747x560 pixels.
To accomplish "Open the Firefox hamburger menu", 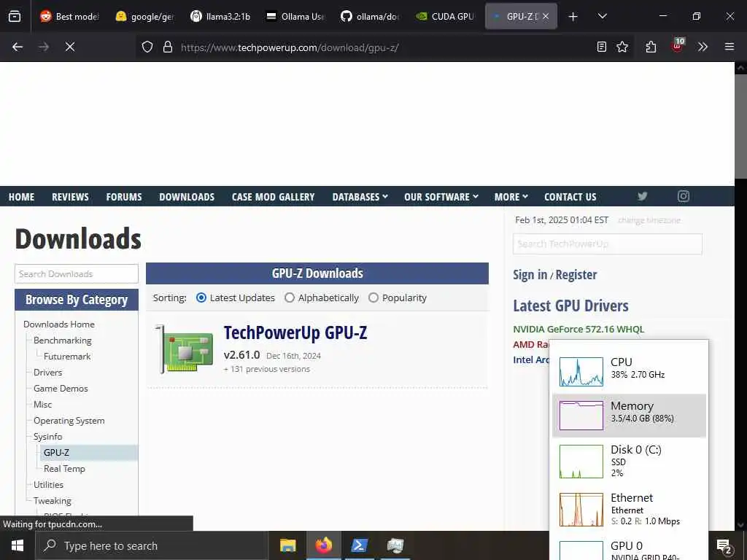I will [729, 47].
